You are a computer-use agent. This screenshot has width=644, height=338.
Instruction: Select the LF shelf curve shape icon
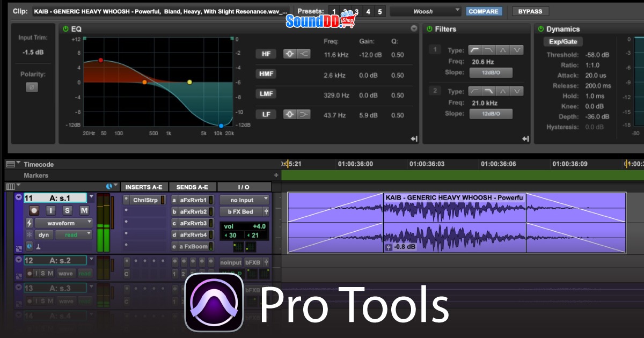coord(304,114)
